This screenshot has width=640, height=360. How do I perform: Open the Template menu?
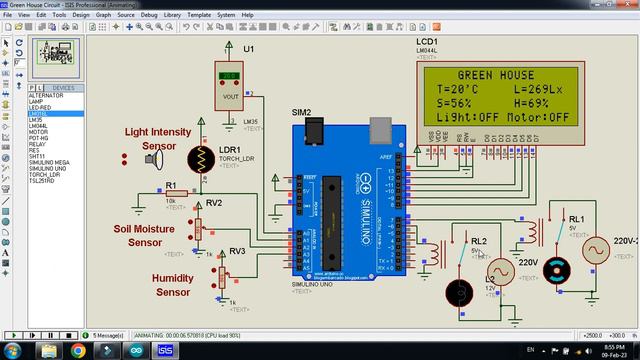pos(199,15)
